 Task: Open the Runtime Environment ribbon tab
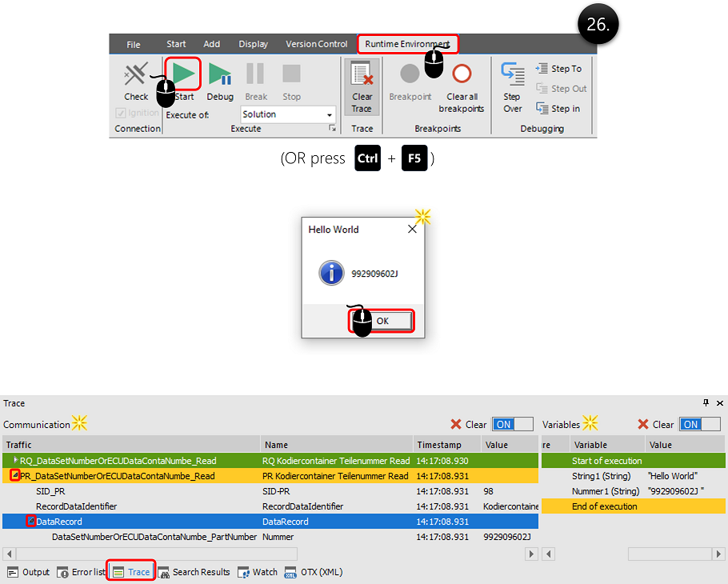(407, 44)
